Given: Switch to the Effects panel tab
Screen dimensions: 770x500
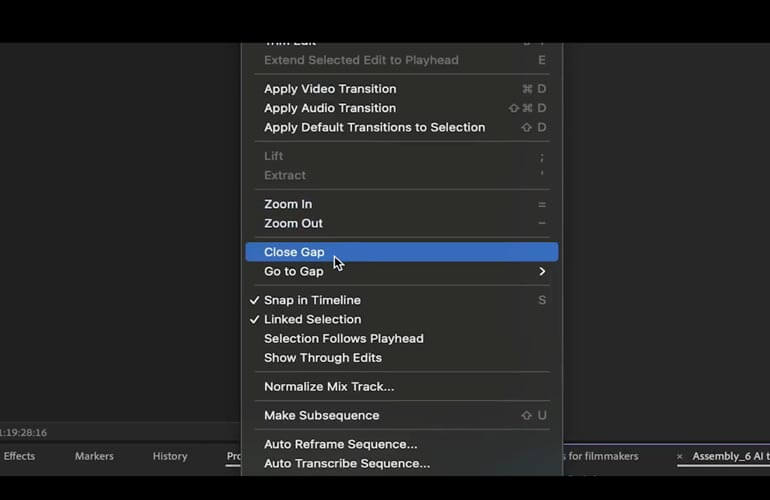Looking at the screenshot, I should pos(19,456).
